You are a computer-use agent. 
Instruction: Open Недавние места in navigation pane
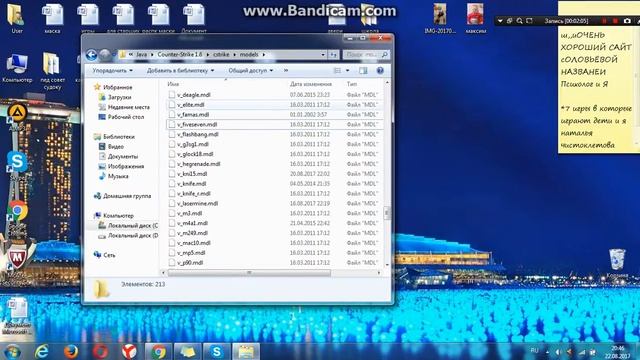point(129,107)
